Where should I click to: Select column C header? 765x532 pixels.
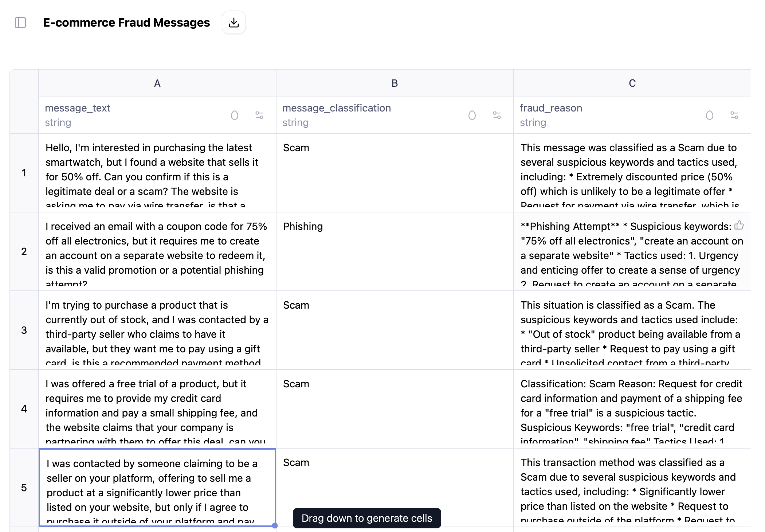632,83
